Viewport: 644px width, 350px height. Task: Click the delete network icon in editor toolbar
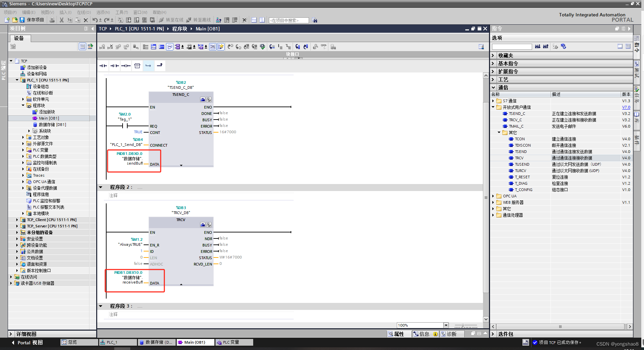pyautogui.click(x=110, y=47)
